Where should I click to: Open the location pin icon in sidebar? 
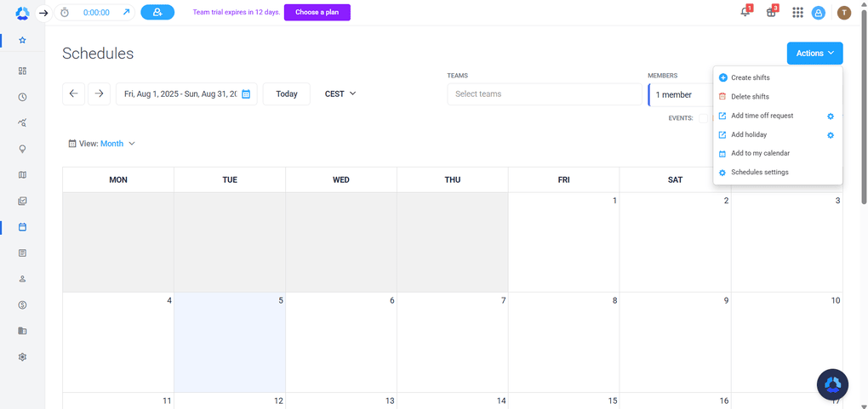[22, 149]
